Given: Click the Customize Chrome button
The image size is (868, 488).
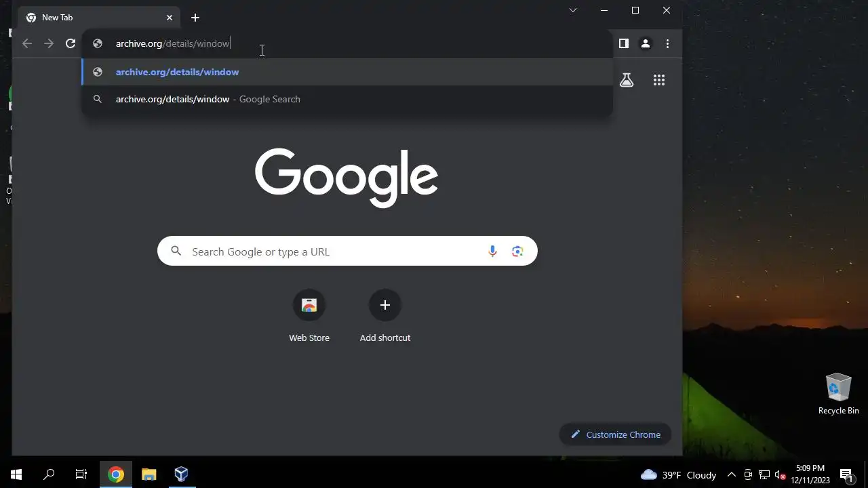Looking at the screenshot, I should coord(615,434).
